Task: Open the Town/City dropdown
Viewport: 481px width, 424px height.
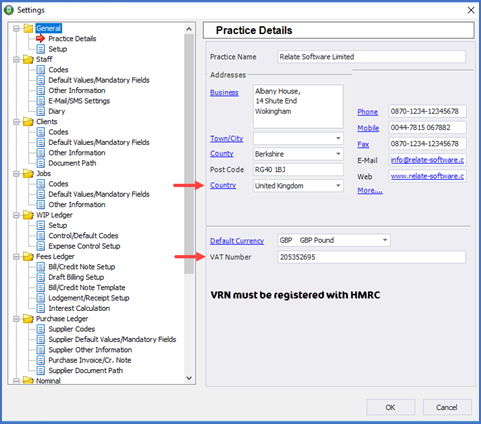Action: click(338, 138)
